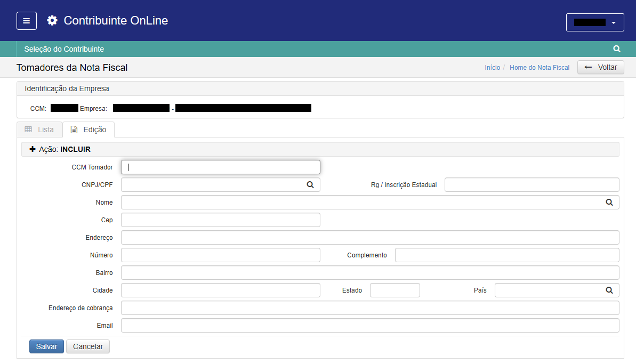Image resolution: width=636 pixels, height=364 pixels.
Task: Click the Estado input field
Action: coord(395,290)
